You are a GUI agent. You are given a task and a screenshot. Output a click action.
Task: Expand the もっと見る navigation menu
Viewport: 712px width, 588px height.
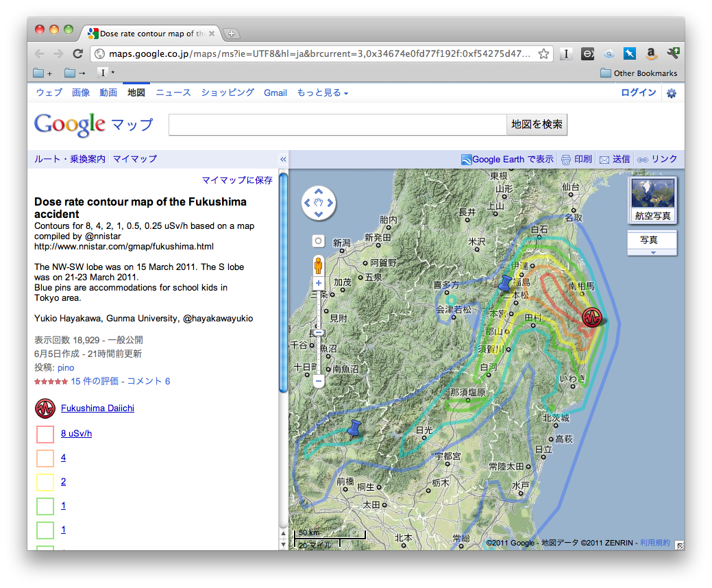(x=321, y=92)
